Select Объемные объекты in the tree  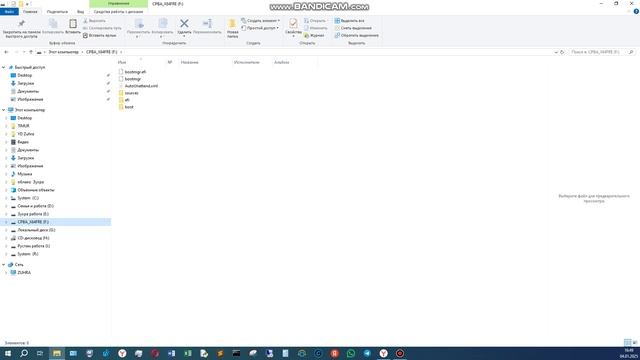36,190
